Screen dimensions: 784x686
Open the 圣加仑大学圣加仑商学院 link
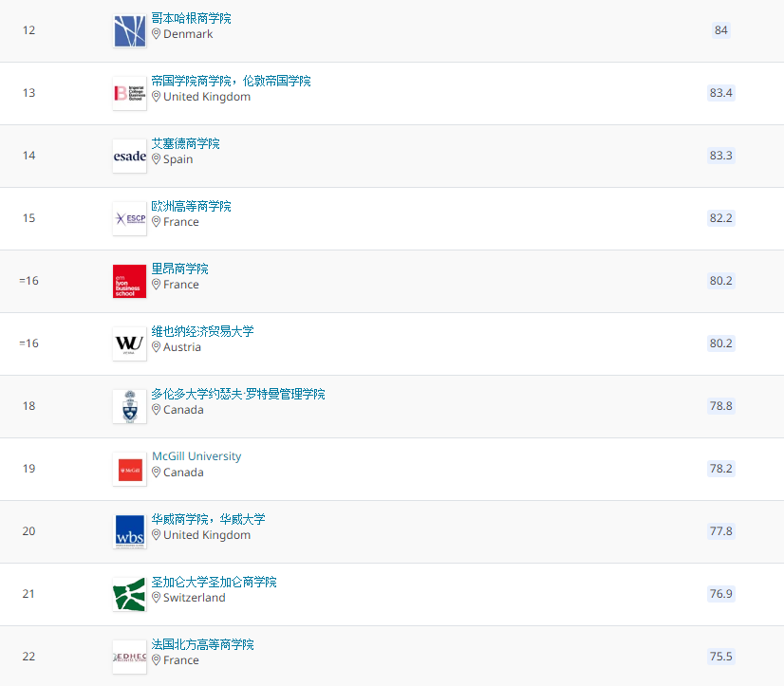(x=214, y=582)
